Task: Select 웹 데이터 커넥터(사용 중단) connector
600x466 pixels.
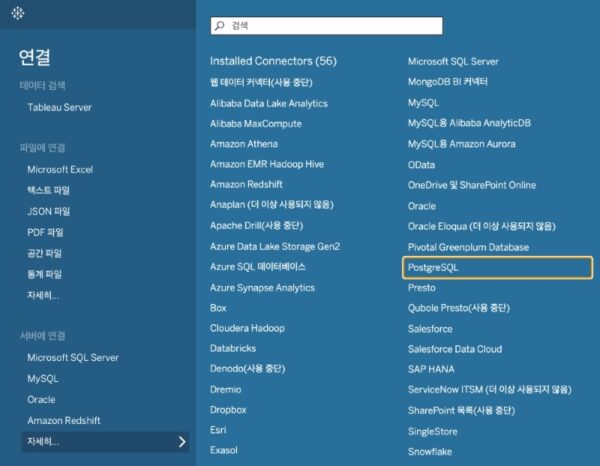Action: (261, 83)
